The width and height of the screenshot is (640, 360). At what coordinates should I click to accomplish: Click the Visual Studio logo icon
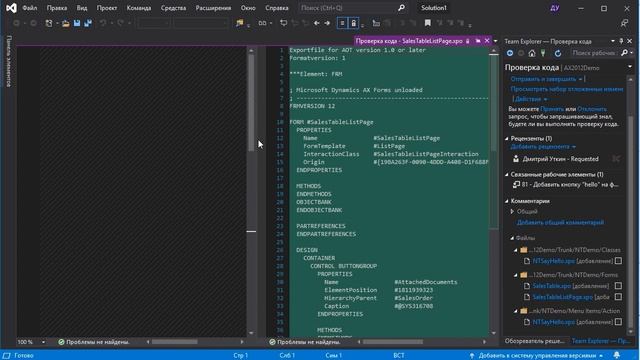click(x=11, y=8)
